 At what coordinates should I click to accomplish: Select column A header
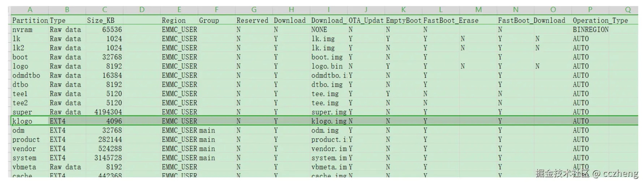(30, 10)
